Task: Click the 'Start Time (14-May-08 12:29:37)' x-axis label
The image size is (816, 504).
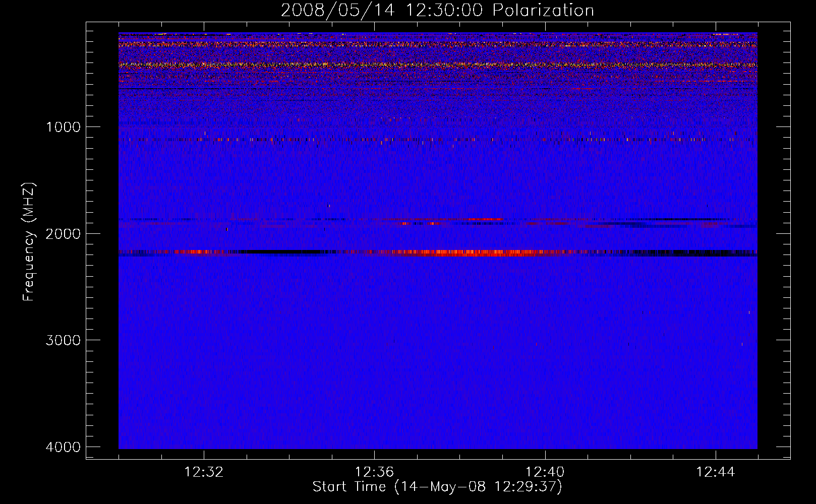Action: pyautogui.click(x=437, y=487)
